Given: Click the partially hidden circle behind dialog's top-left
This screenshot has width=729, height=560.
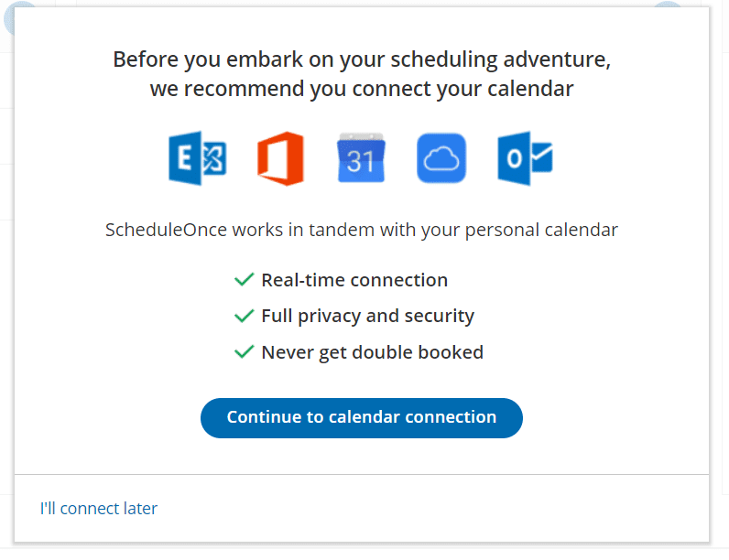Looking at the screenshot, I should pos(9,18).
